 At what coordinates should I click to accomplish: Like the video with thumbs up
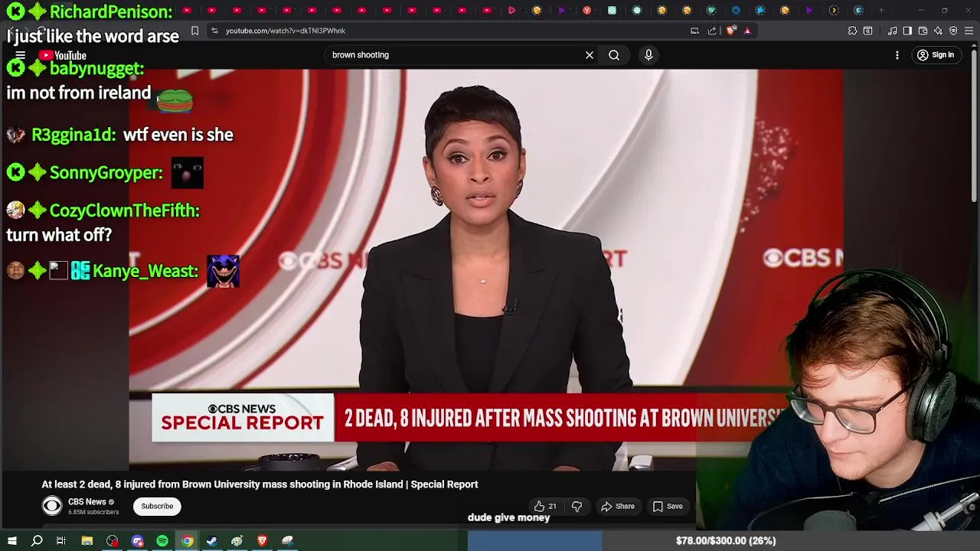coord(545,506)
